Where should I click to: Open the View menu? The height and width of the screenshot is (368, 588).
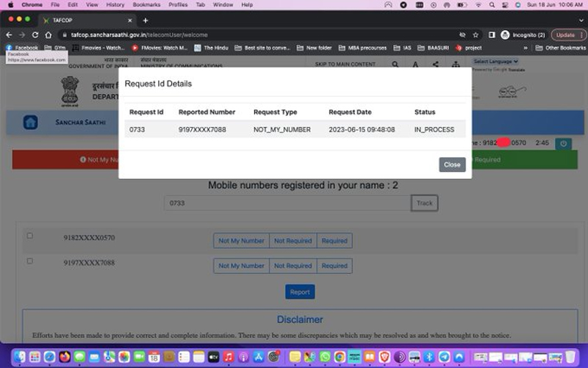[92, 5]
